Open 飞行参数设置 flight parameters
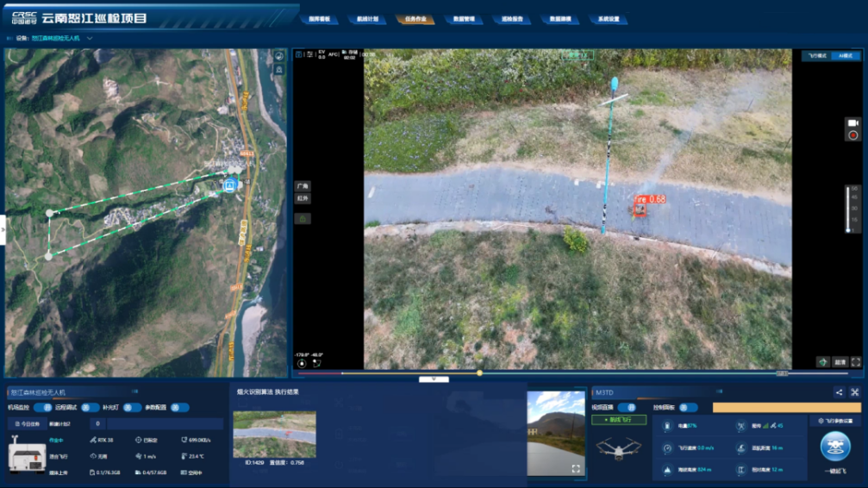This screenshot has width=868, height=488. pyautogui.click(x=836, y=421)
